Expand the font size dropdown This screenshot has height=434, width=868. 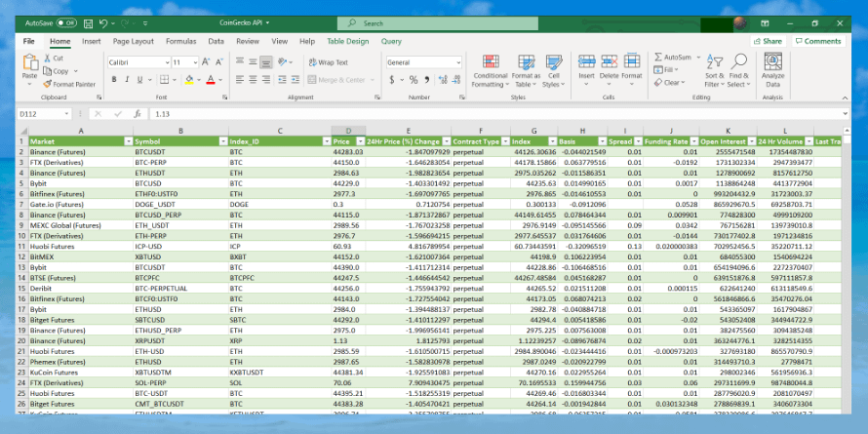(194, 62)
